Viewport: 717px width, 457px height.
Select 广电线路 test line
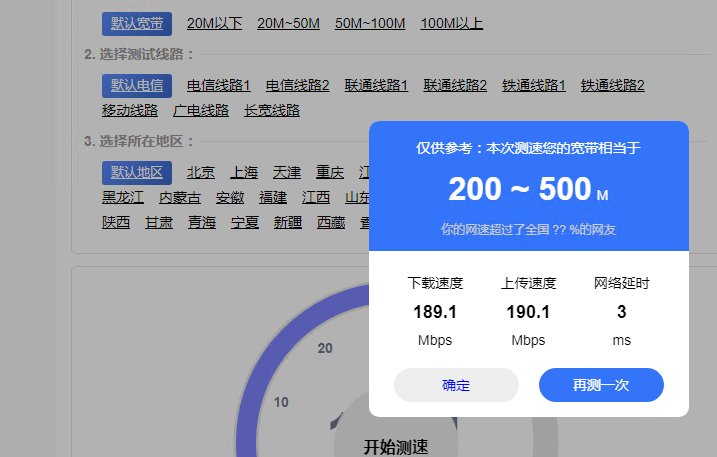point(201,111)
